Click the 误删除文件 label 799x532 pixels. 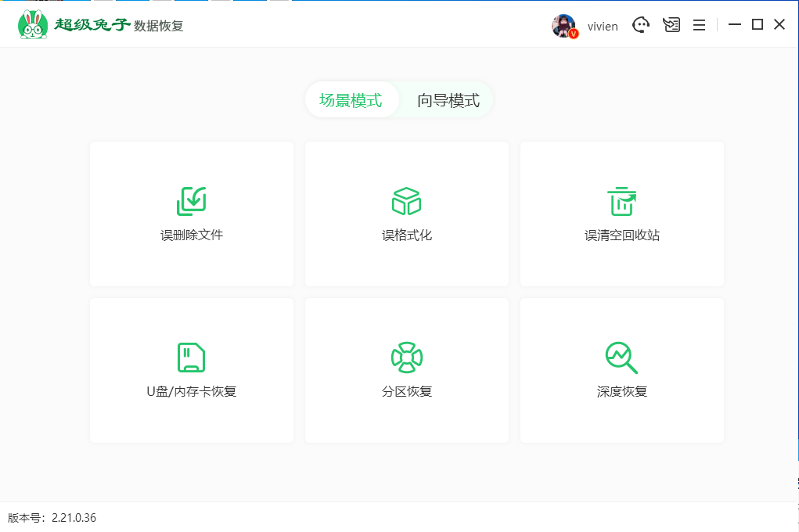pyautogui.click(x=192, y=235)
